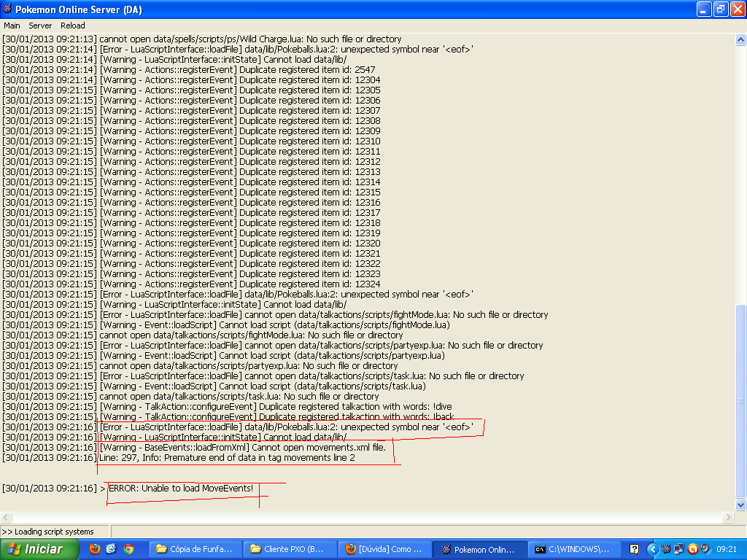This screenshot has width=747, height=560.
Task: Select the Pokemon Onlin... taskbar button
Action: tap(480, 550)
